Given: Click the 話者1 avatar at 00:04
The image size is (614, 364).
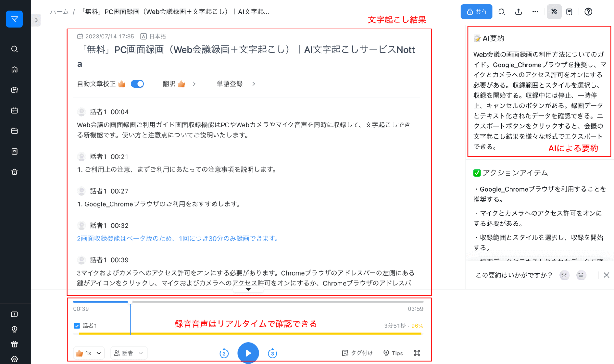Looking at the screenshot, I should [x=81, y=112].
